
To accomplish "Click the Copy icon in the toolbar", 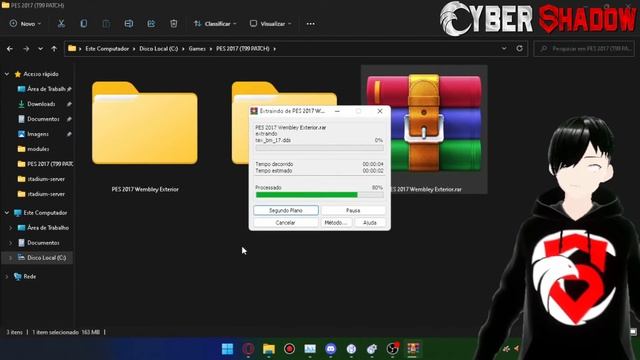I will (x=84, y=24).
